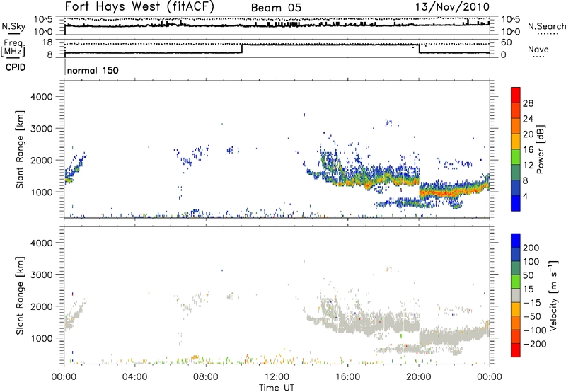Select the "16:00" time tick label
The height and width of the screenshot is (392, 566).
click(347, 377)
